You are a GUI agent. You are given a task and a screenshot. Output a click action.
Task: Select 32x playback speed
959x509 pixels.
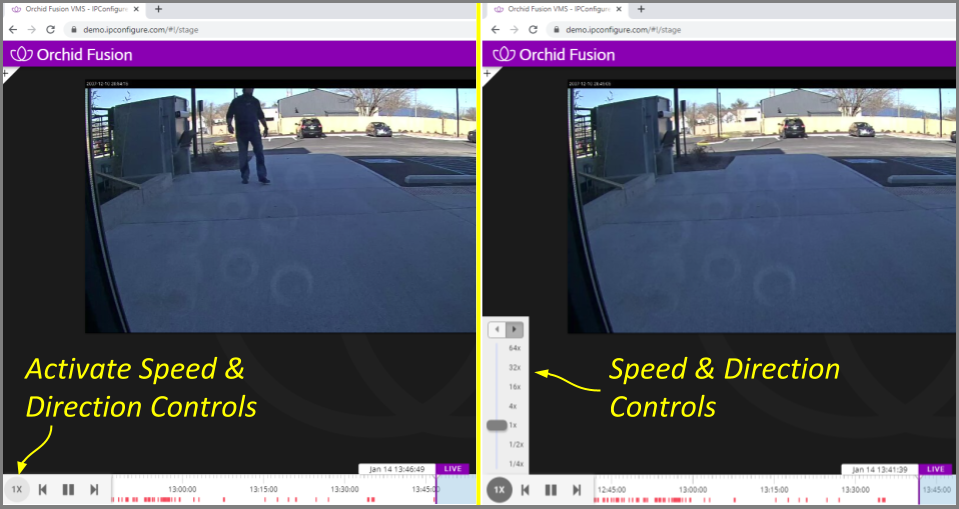pyautogui.click(x=514, y=368)
